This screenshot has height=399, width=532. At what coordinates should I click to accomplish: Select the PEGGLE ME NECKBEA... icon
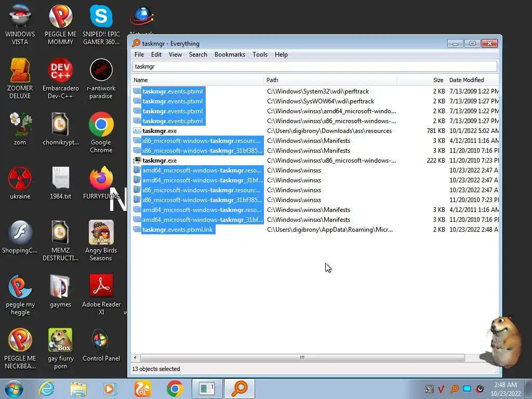point(20,349)
